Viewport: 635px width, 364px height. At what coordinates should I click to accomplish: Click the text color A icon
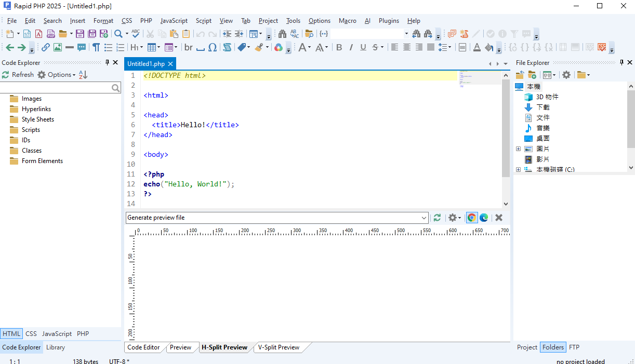pos(477,47)
